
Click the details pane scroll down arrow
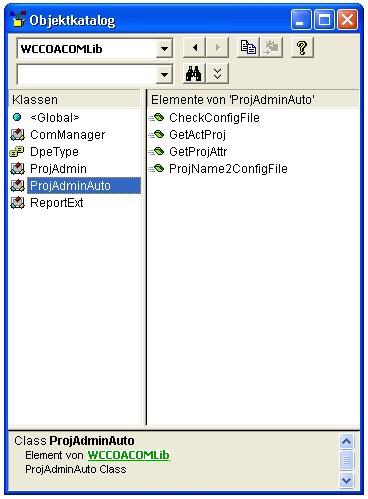click(346, 480)
